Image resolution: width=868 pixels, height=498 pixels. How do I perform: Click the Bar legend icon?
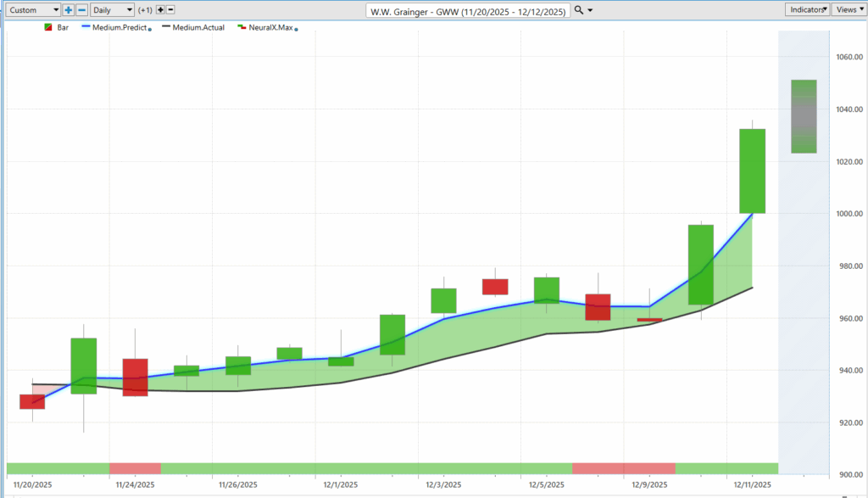[x=47, y=28]
